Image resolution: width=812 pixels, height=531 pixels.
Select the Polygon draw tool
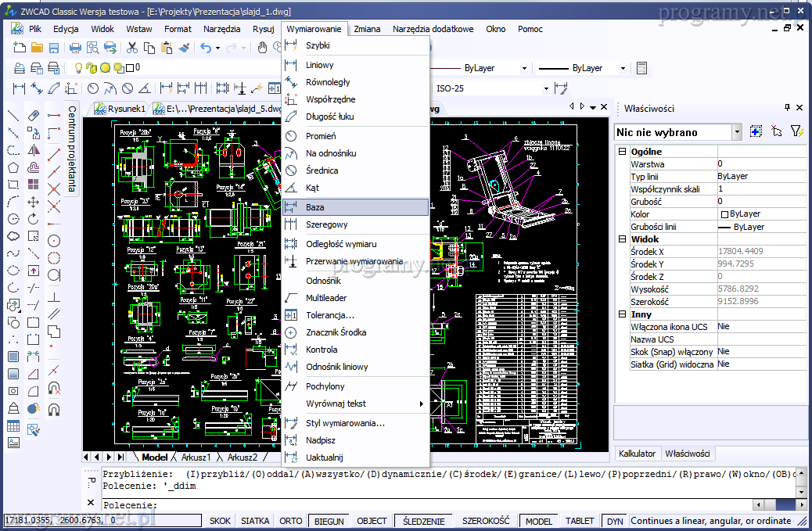coord(13,167)
